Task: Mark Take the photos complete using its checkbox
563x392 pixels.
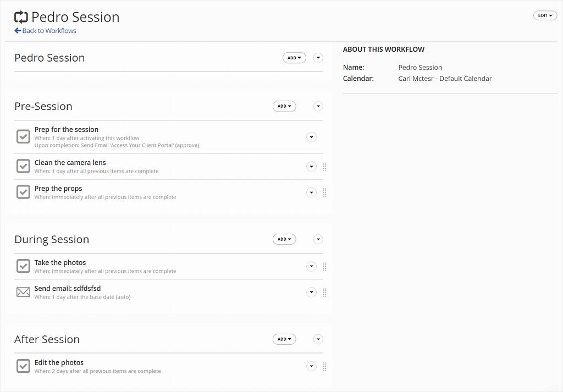Action: tap(23, 266)
